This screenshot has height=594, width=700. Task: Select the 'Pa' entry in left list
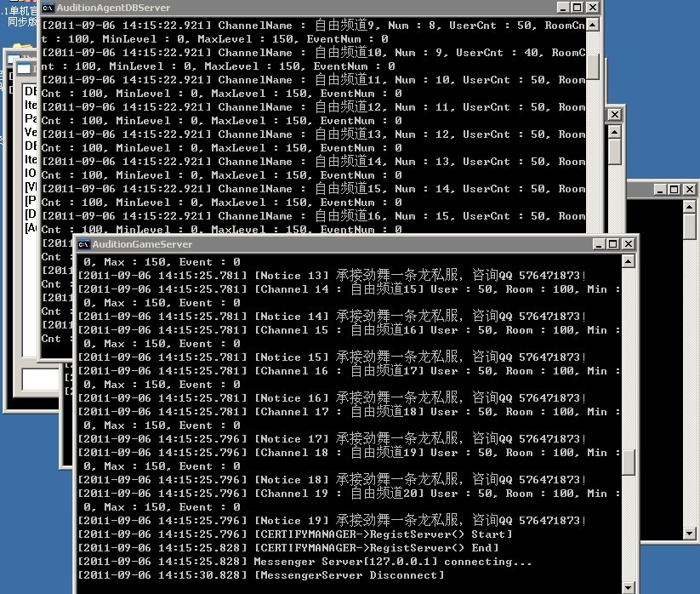[x=31, y=119]
